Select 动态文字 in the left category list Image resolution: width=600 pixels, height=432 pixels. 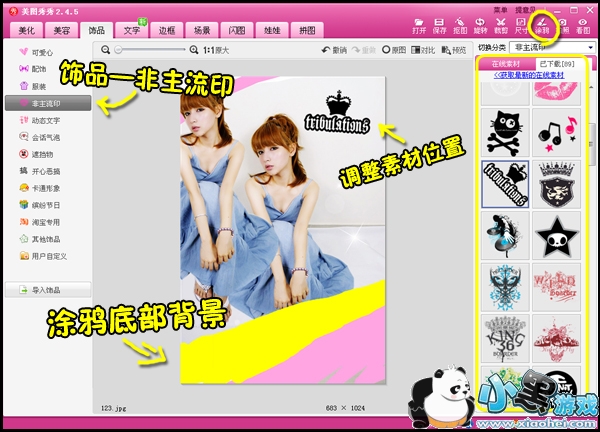[x=44, y=120]
